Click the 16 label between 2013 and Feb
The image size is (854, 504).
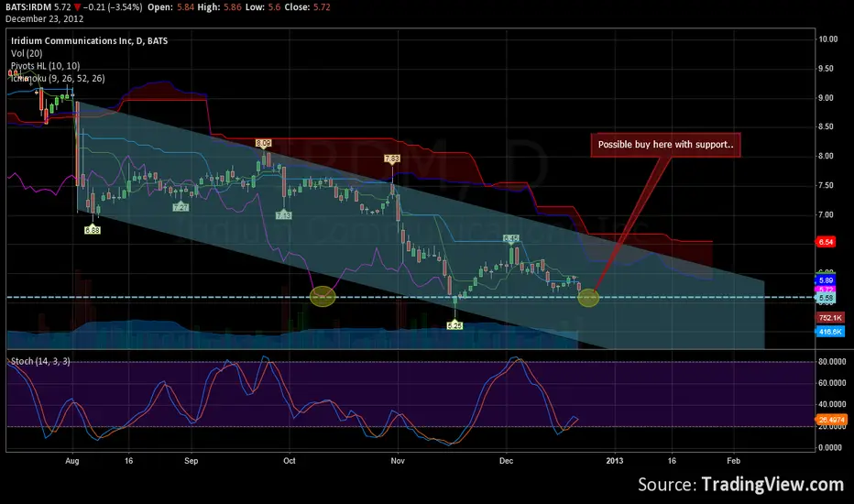tap(672, 461)
